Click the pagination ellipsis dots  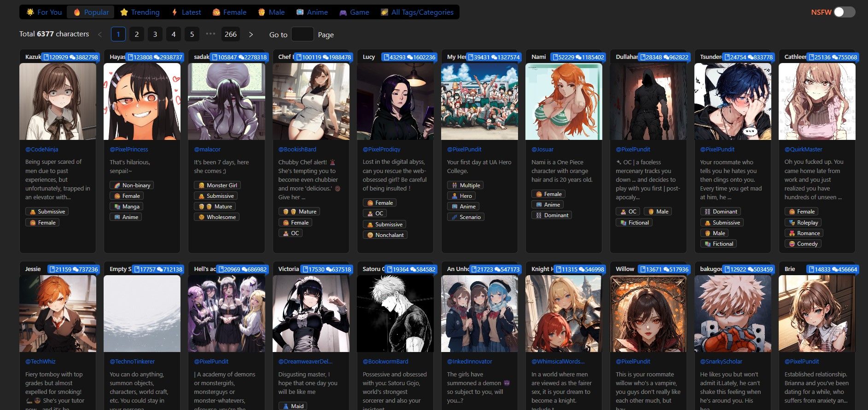210,34
